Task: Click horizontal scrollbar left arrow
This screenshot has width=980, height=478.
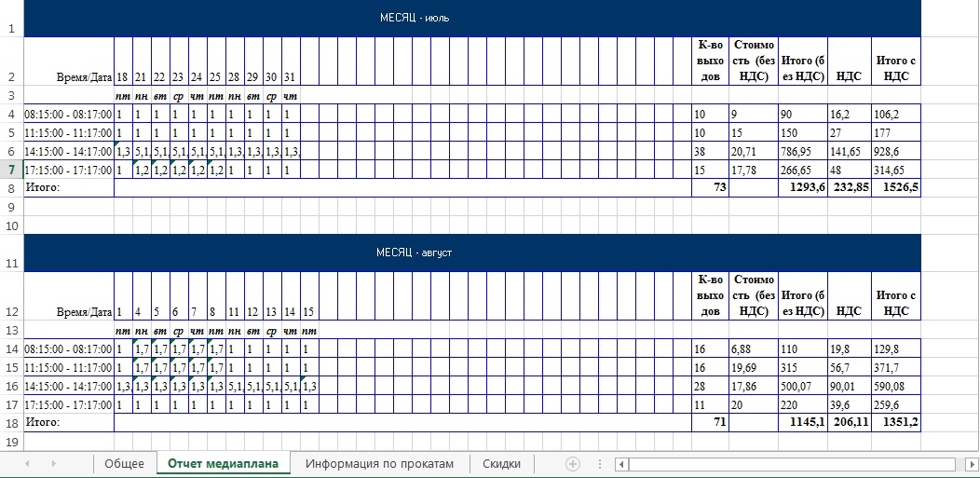Action: click(621, 464)
